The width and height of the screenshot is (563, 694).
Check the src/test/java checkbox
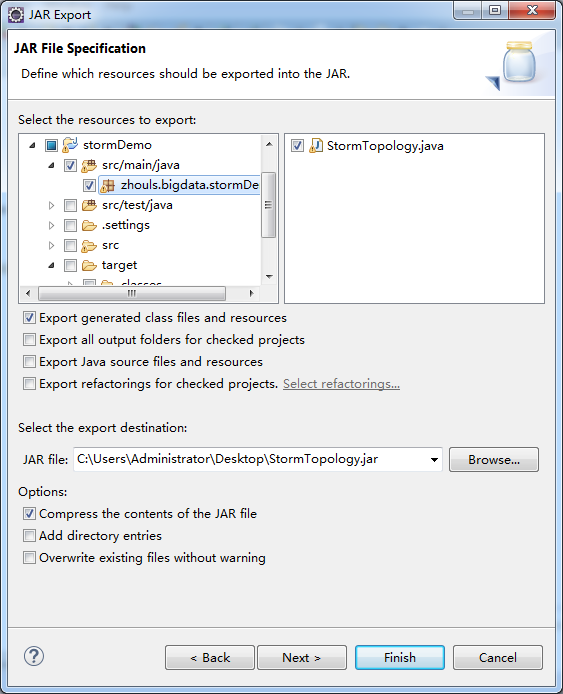pos(70,205)
